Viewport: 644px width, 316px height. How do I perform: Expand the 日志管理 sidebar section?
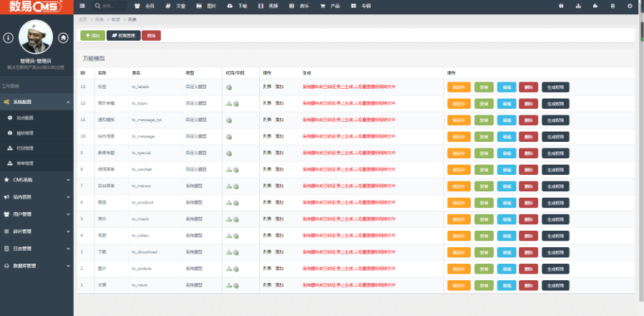pyautogui.click(x=37, y=249)
